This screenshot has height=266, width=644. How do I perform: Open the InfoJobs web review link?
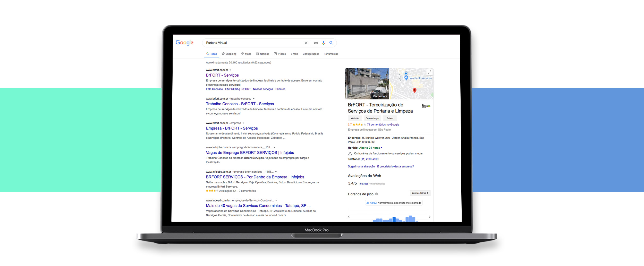pos(364,184)
